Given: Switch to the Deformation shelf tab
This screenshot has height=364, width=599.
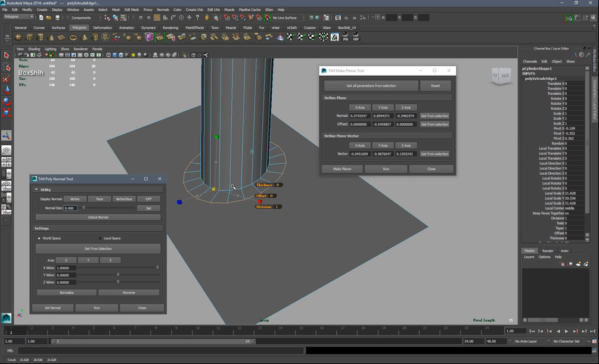Looking at the screenshot, I should [103, 27].
